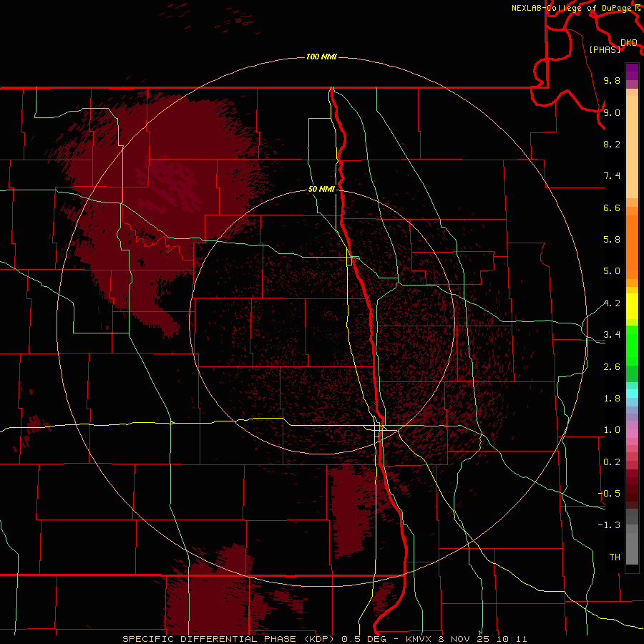Screen dimensions: 644x644
Task: Click the 0.2 legend value
Action: [612, 462]
